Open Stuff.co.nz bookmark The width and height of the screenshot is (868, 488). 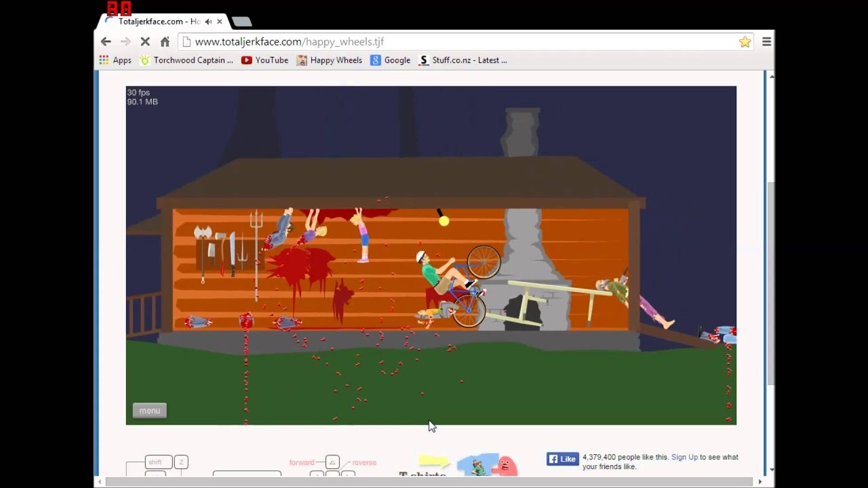click(463, 60)
